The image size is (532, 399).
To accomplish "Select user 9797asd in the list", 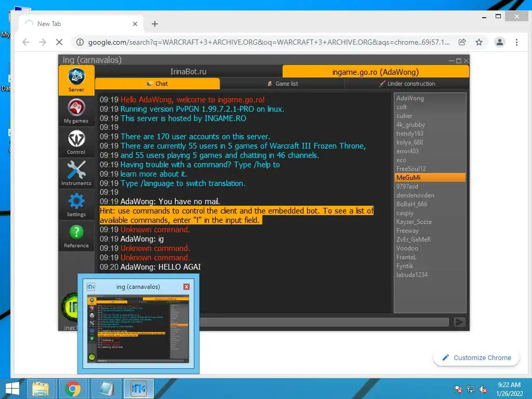I will [x=430, y=187].
